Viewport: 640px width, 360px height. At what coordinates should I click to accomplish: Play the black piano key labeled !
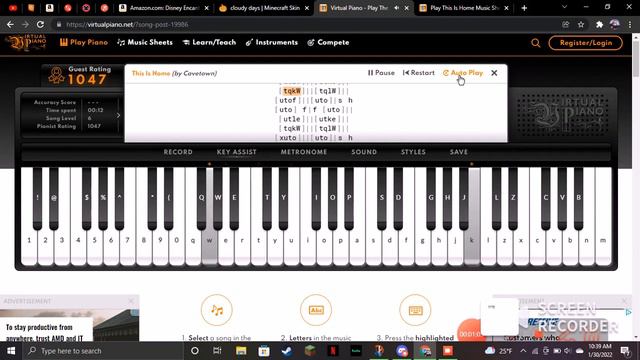37,198
